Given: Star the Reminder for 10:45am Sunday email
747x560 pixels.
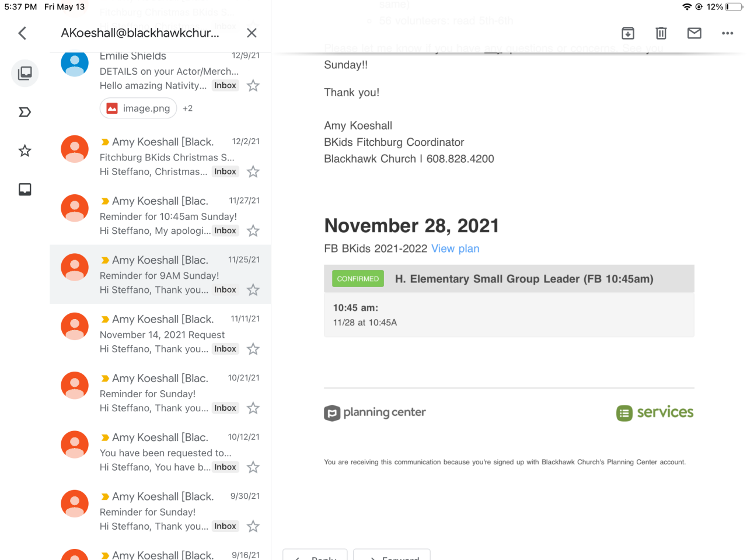Looking at the screenshot, I should click(253, 231).
